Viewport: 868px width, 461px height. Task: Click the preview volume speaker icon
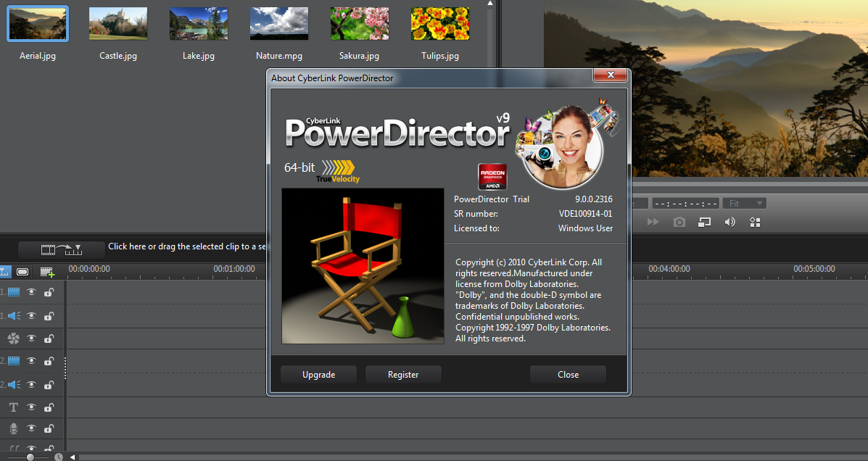[730, 222]
